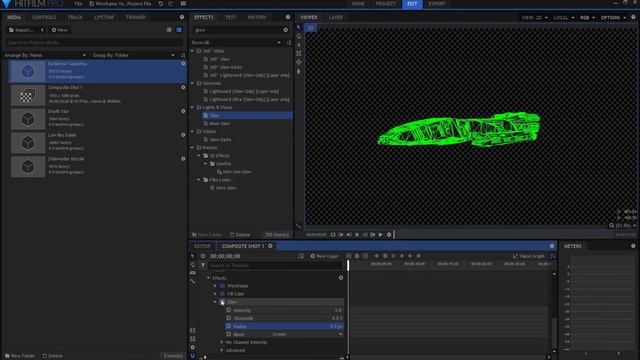Viewport: 640px width, 360px height.
Task: Select the arrow Select tool in viewer toolbar
Action: click(x=299, y=27)
